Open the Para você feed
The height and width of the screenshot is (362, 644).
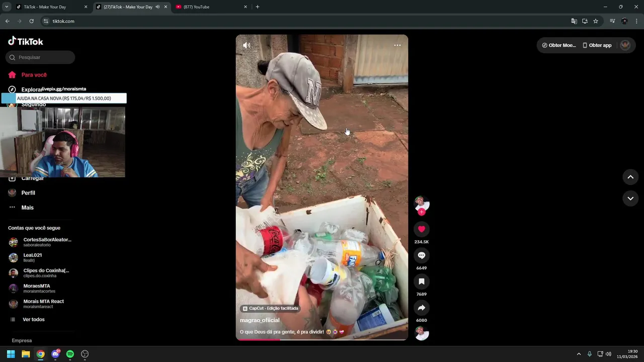(34, 75)
